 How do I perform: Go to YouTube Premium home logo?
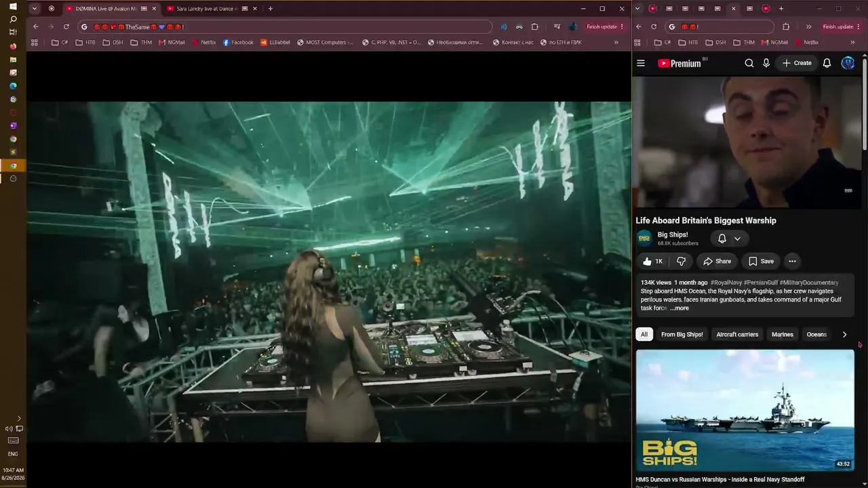680,63
